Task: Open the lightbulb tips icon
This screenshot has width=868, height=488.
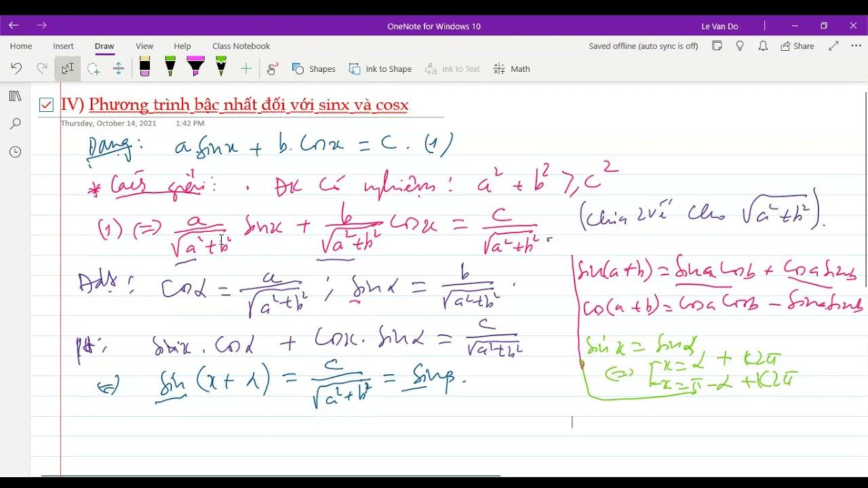Action: click(x=740, y=46)
